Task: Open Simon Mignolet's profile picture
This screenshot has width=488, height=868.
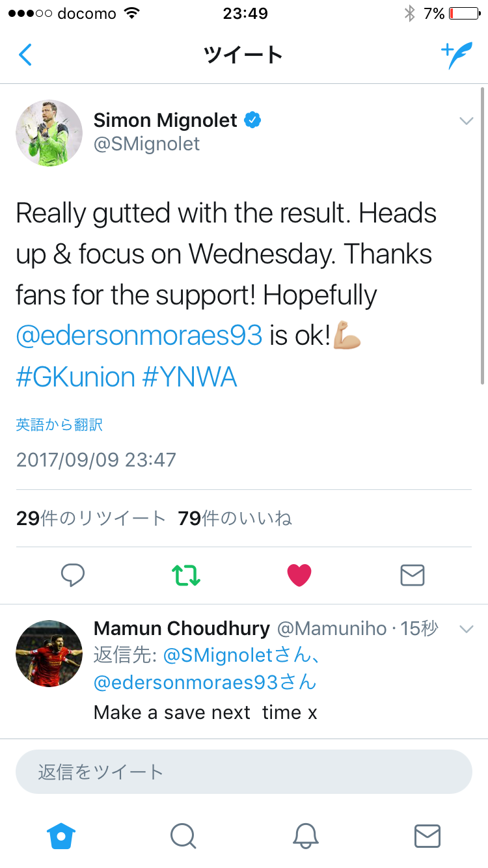Action: pyautogui.click(x=49, y=133)
